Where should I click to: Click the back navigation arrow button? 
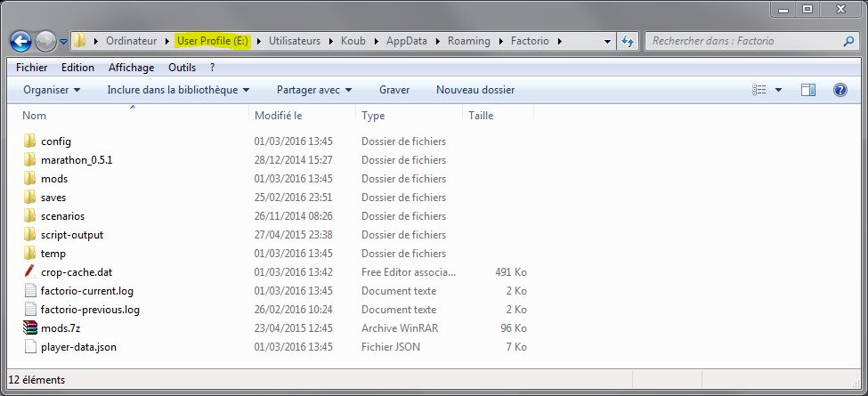pyautogui.click(x=21, y=41)
